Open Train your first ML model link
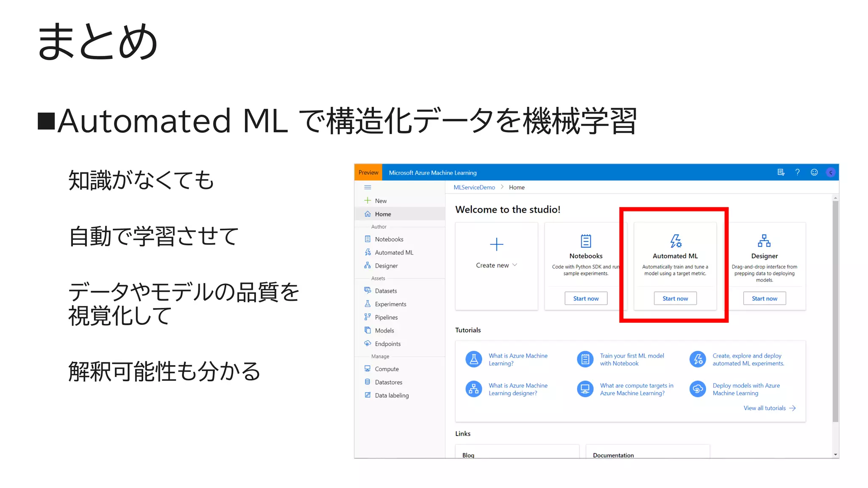This screenshot has height=488, width=868. [632, 359]
